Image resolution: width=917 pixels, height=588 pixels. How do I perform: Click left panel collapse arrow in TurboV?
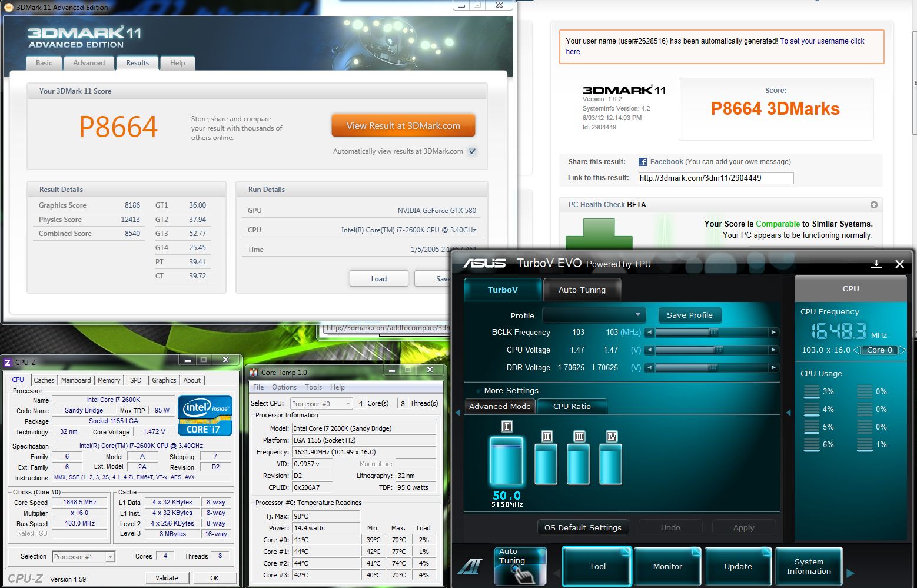pos(458,413)
